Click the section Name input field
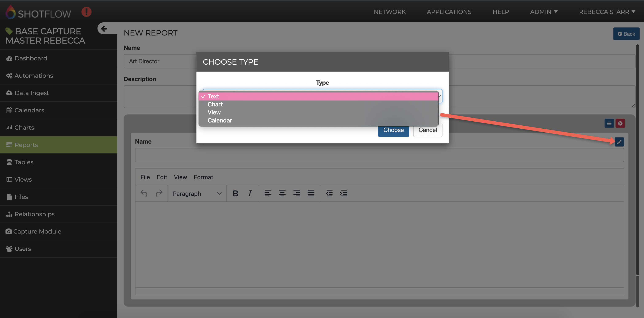644x318 pixels. pos(379,155)
